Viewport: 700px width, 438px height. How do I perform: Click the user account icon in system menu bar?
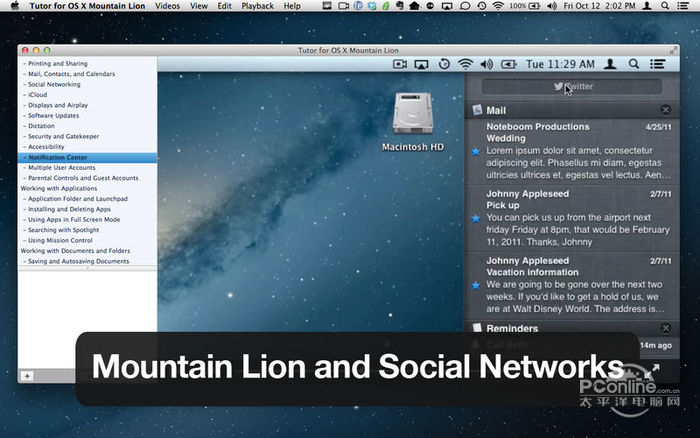[x=647, y=6]
